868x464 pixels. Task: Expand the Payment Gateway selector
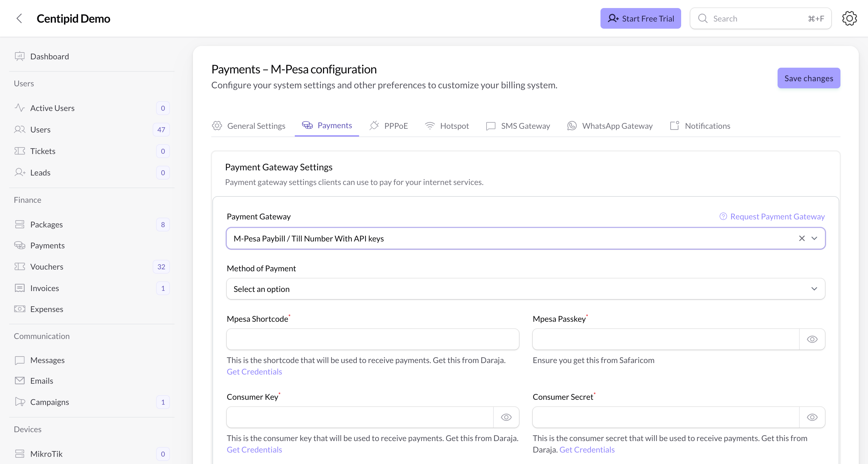click(815, 238)
